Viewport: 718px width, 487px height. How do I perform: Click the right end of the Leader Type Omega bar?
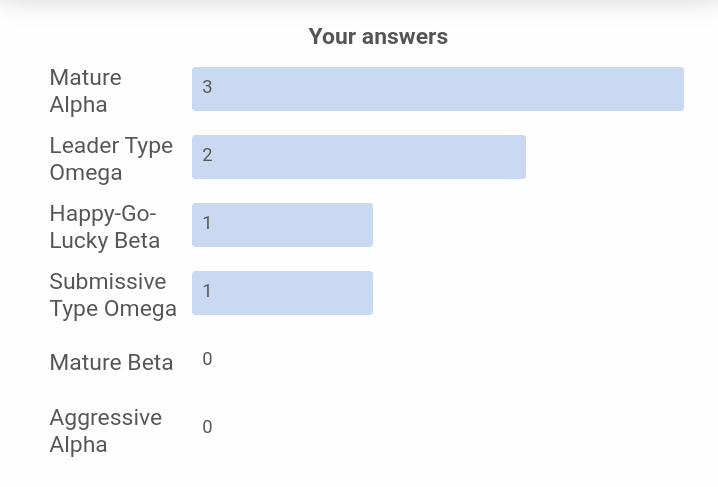522,157
